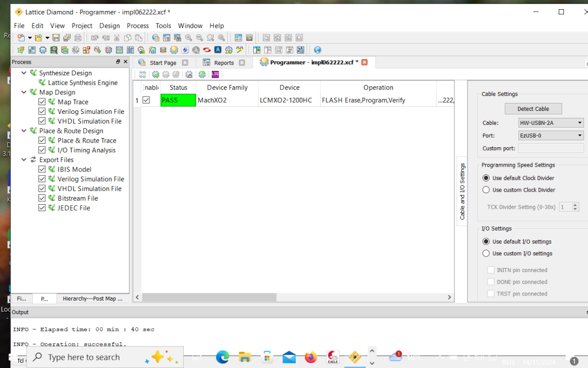This screenshot has width=588, height=368.
Task: Toggle the Map Trace checkbox
Action: click(x=42, y=102)
